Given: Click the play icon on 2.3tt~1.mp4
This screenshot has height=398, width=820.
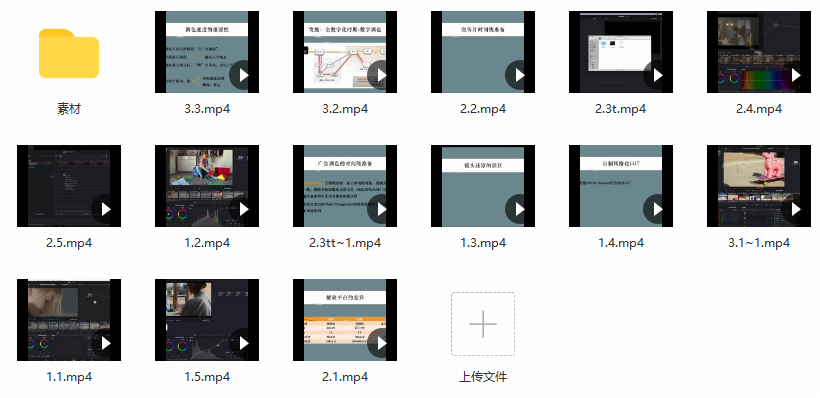Looking at the screenshot, I should click(x=382, y=209).
